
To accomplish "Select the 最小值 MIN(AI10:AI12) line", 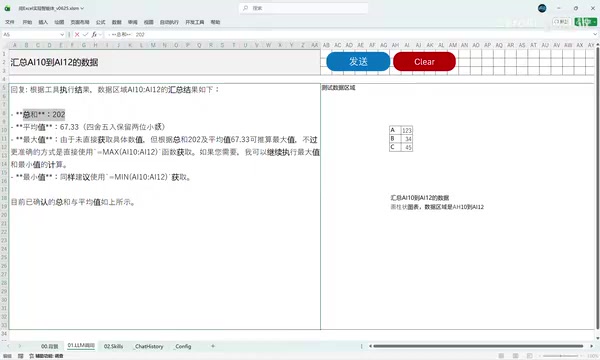I will pyautogui.click(x=101, y=177).
